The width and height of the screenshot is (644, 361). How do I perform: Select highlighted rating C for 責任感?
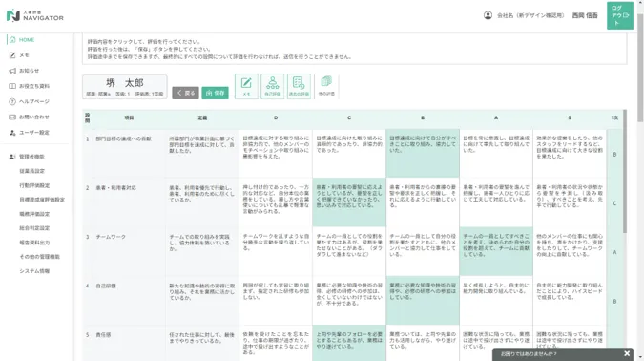349,343
